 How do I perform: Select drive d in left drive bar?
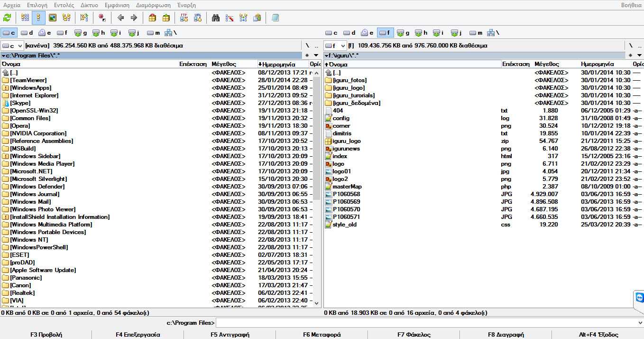[27, 33]
